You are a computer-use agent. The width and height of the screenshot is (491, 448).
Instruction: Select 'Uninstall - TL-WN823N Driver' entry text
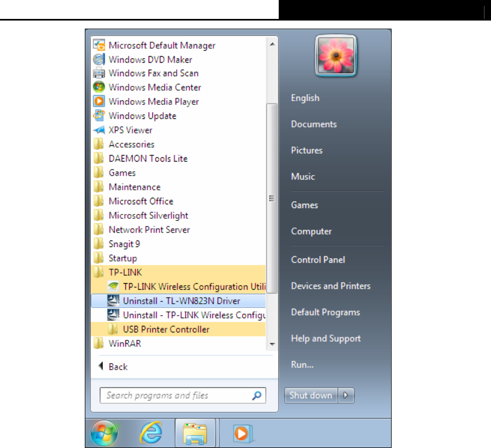[181, 301]
